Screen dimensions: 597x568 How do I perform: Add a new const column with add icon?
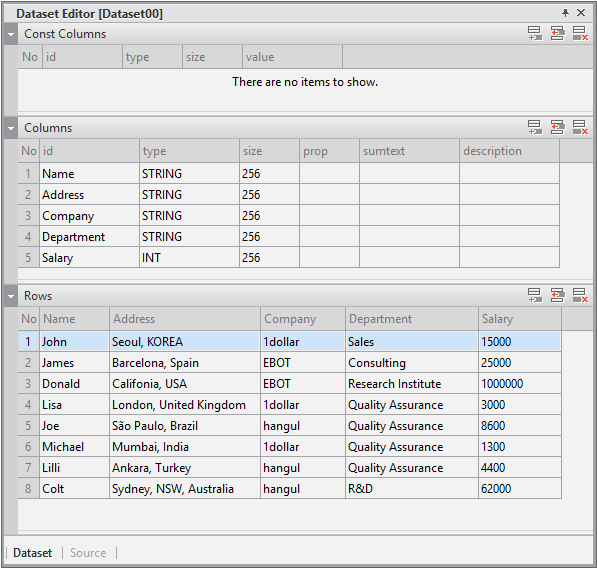coord(535,34)
